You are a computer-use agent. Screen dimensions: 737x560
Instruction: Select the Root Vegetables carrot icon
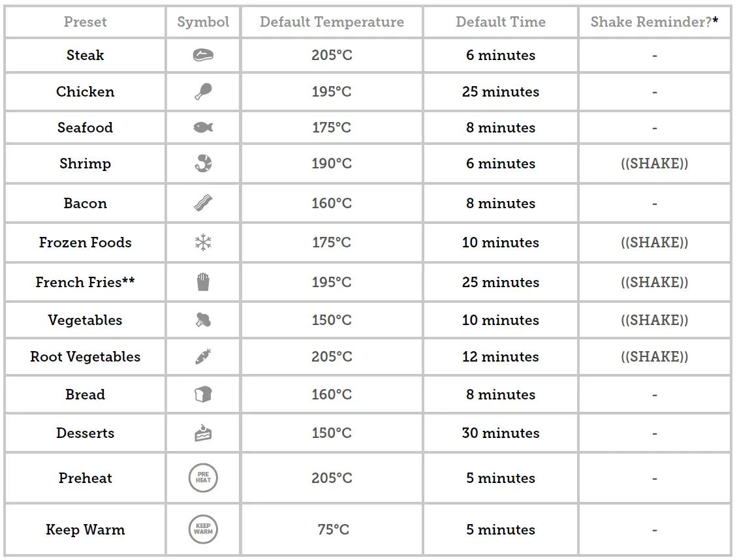(203, 356)
